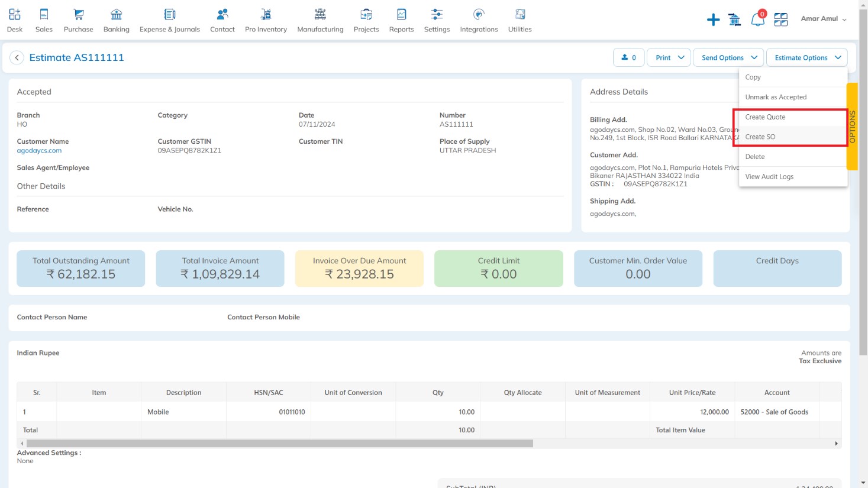Viewport: 868px width, 488px height.
Task: Open the Desk module icon
Action: click(15, 14)
